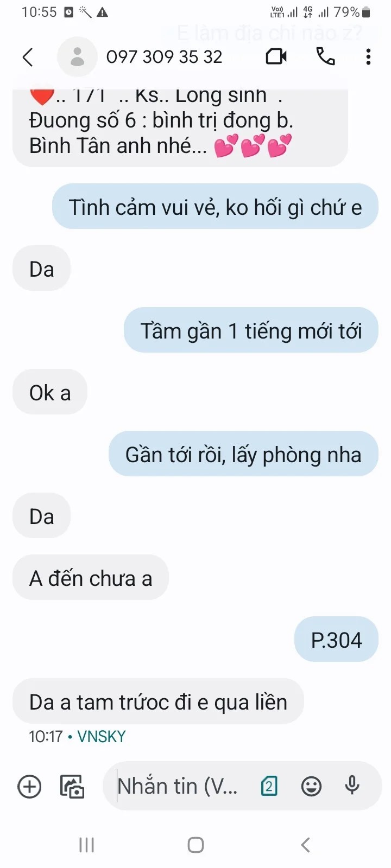Image resolution: width=391 pixels, height=868 pixels.
Task: Tap the "Tầm gần 1 tiếng mới tới" message
Action: (251, 330)
